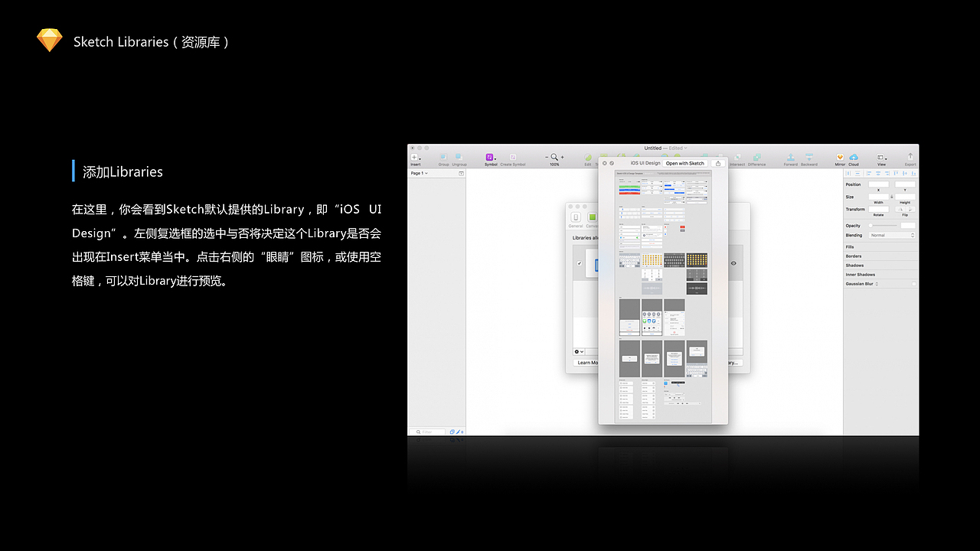Expand the View toolbar dropdown arrow
The height and width of the screenshot is (551, 980).
coord(886,159)
